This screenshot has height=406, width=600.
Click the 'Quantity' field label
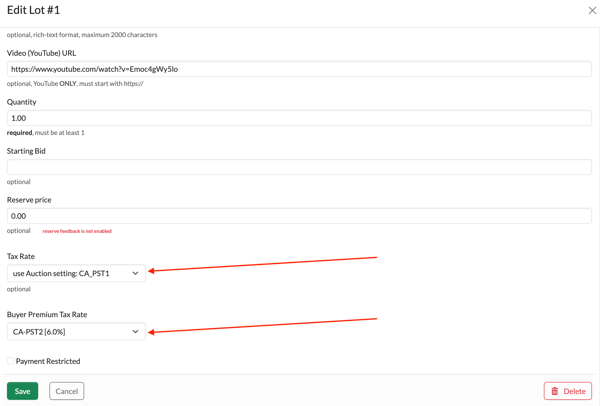21,102
